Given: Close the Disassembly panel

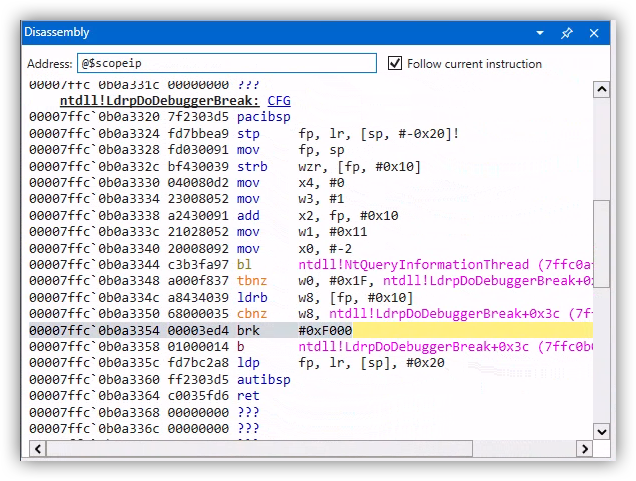Looking at the screenshot, I should (x=594, y=33).
